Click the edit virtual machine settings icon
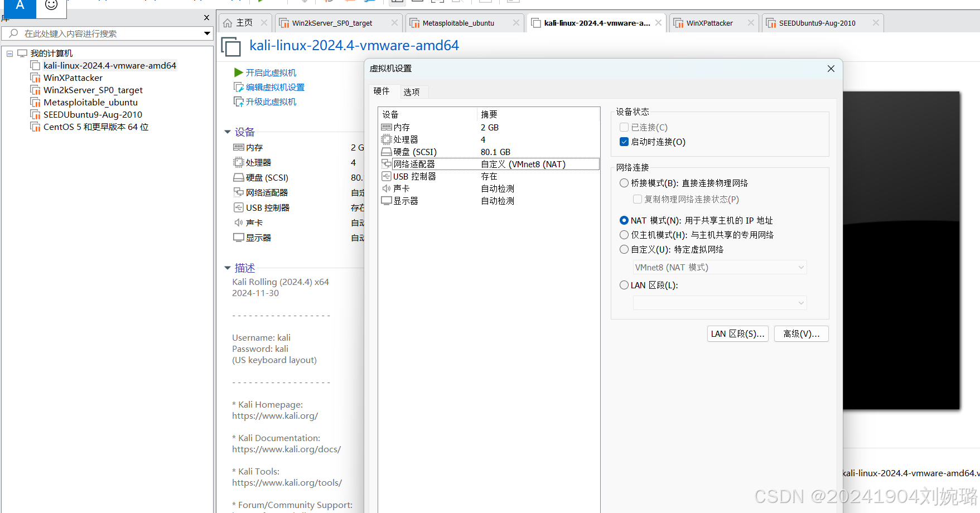980x513 pixels. (x=238, y=87)
